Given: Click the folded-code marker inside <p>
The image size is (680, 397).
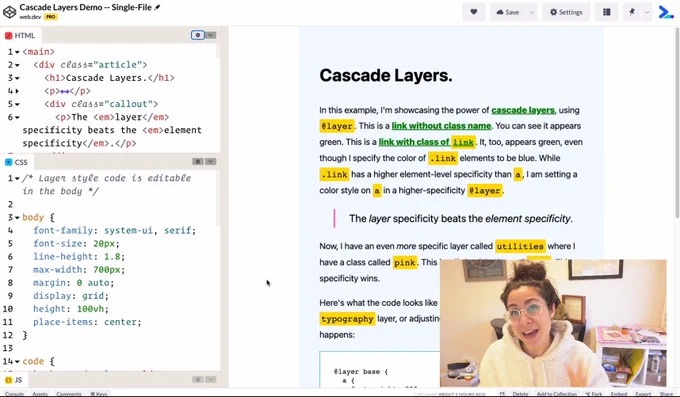Looking at the screenshot, I should click(x=65, y=92).
